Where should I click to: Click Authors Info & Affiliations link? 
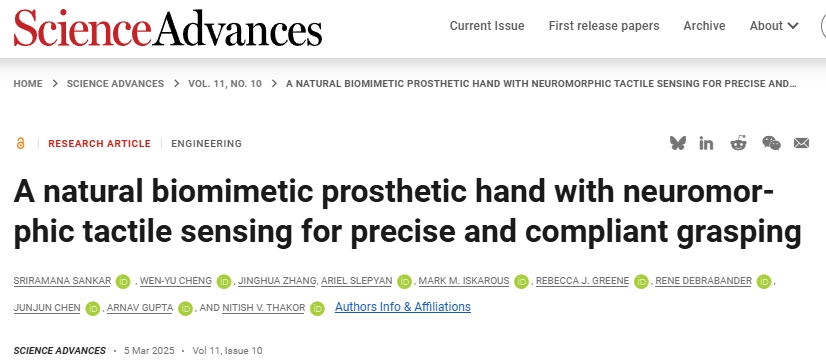[x=403, y=307]
